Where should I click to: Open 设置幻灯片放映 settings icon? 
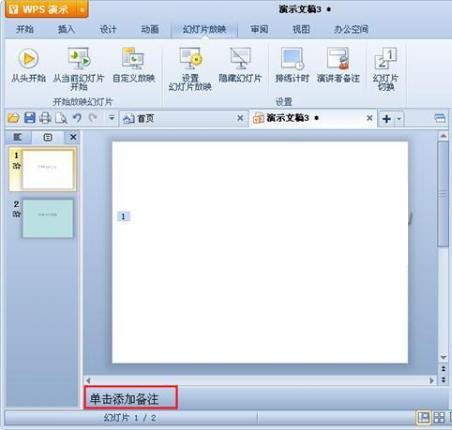coord(190,59)
